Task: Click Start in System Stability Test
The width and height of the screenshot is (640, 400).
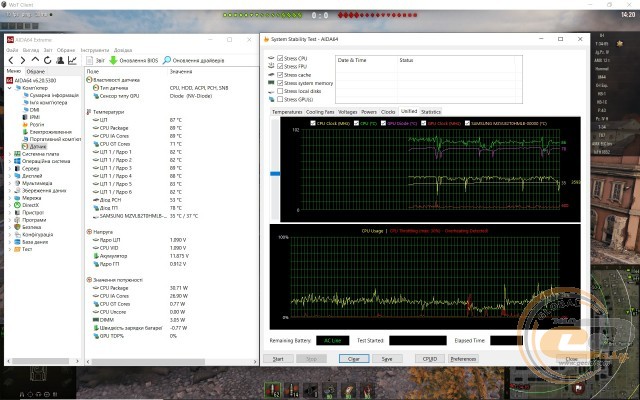Action: [278, 359]
